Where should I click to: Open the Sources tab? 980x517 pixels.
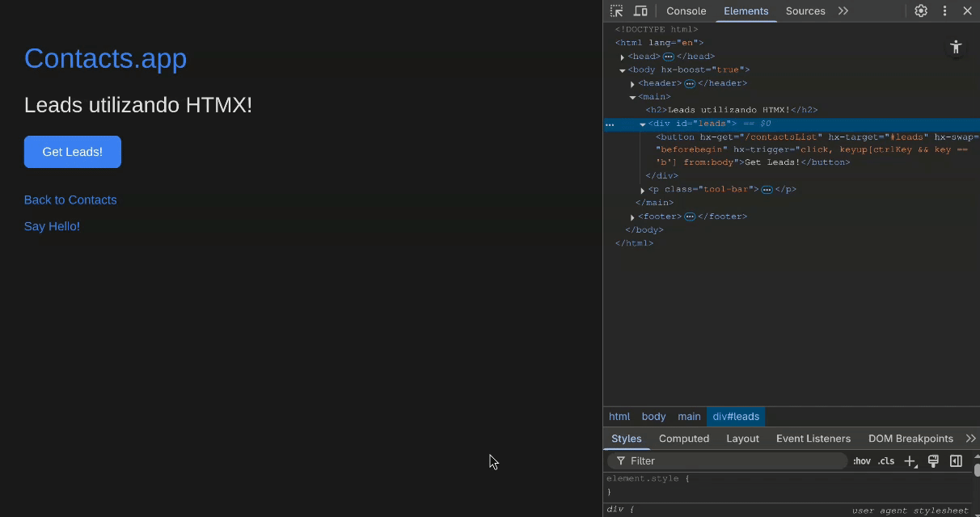point(805,11)
